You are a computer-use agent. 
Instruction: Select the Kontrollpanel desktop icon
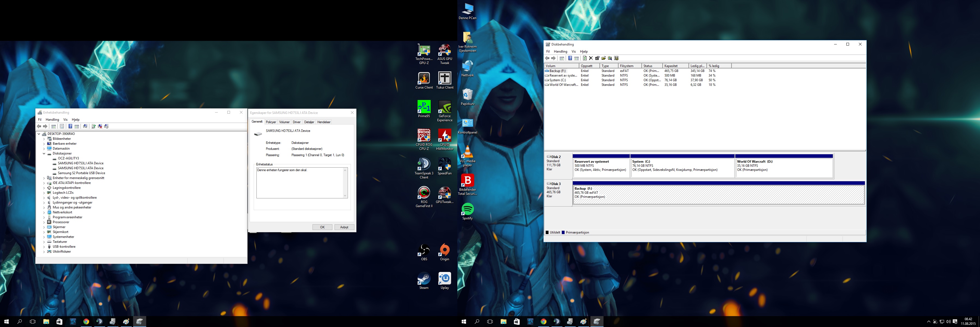tap(468, 126)
